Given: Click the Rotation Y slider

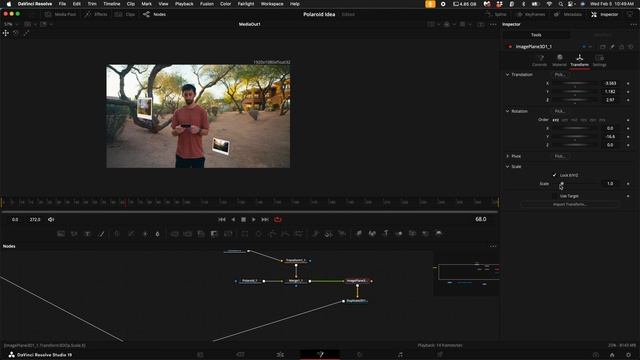Looking at the screenshot, I should click(x=575, y=137).
